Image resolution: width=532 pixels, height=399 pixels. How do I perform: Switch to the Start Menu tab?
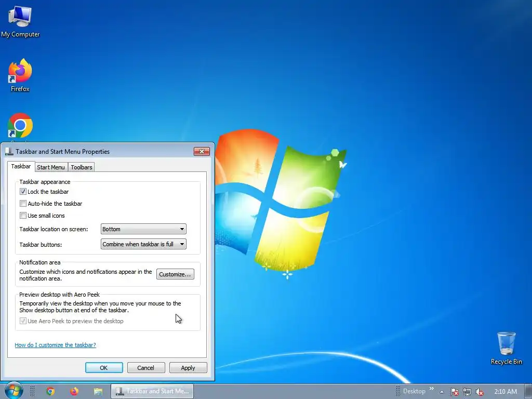(51, 167)
